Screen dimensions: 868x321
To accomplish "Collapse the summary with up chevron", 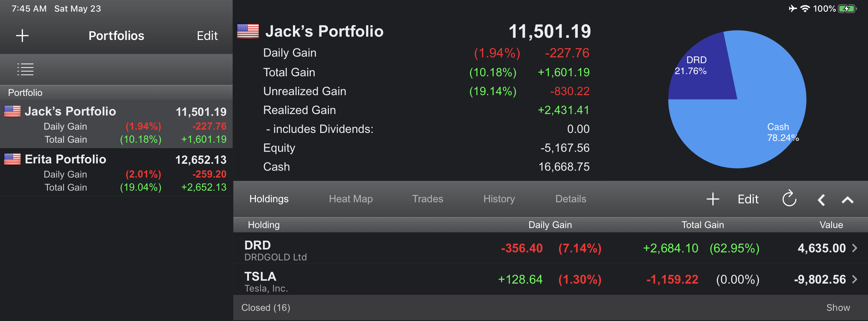I will point(847,200).
